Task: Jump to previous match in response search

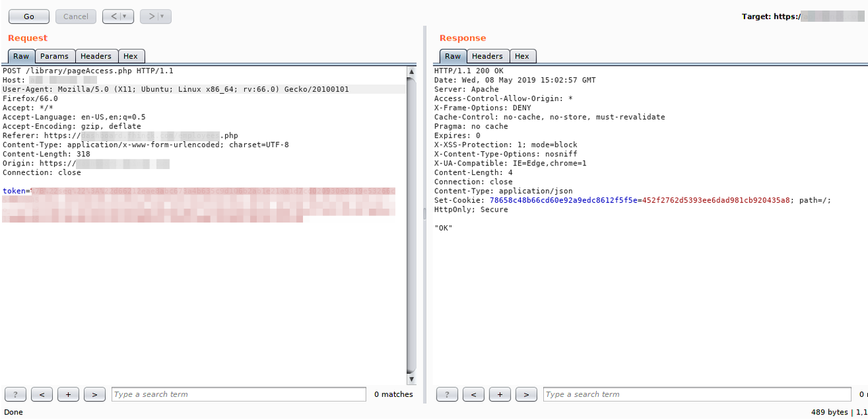Action: point(473,394)
